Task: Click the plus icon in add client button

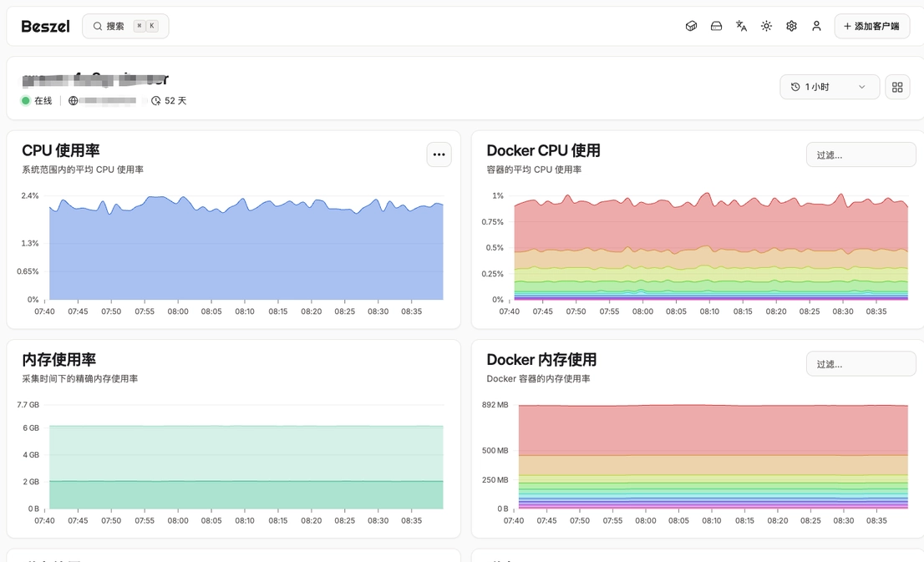Action: pos(847,27)
